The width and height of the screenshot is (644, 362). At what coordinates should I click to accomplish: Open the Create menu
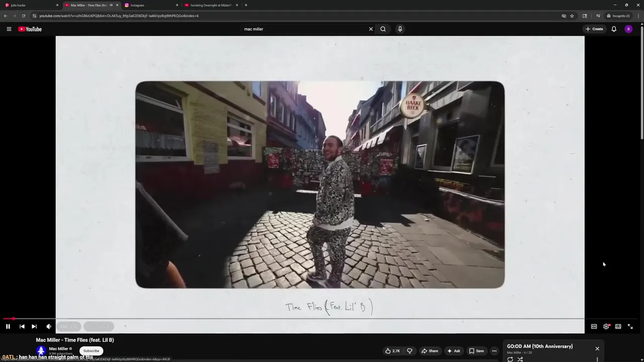point(594,29)
